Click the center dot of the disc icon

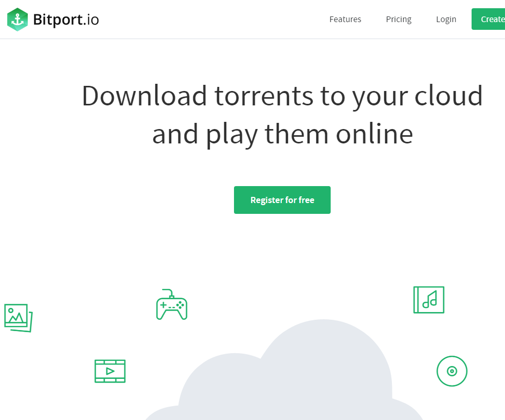pyautogui.click(x=452, y=371)
